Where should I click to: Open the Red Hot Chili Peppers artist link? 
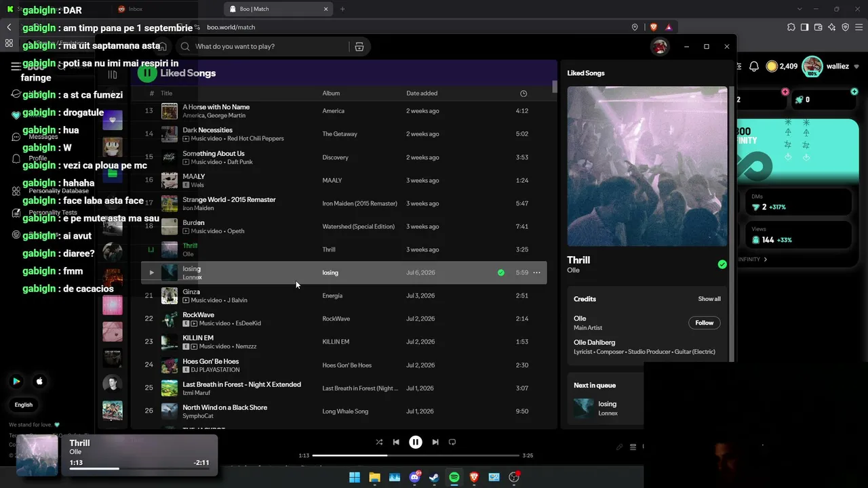[x=256, y=139]
